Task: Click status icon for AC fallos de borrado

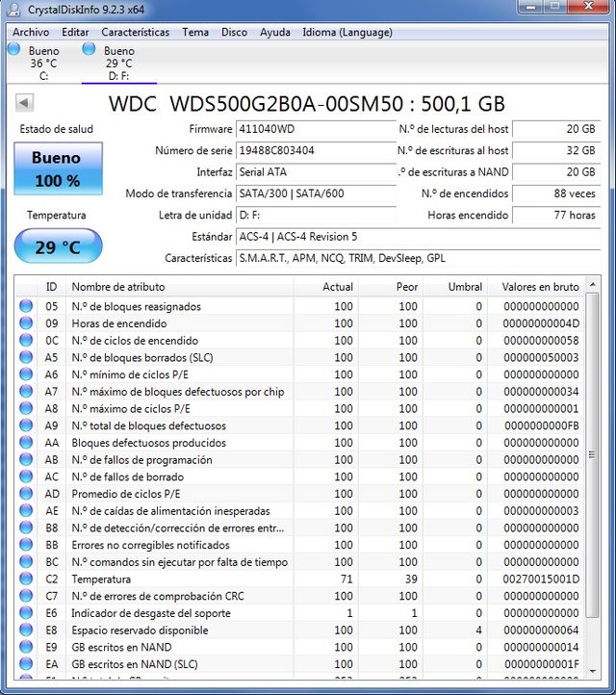Action: click(26, 476)
